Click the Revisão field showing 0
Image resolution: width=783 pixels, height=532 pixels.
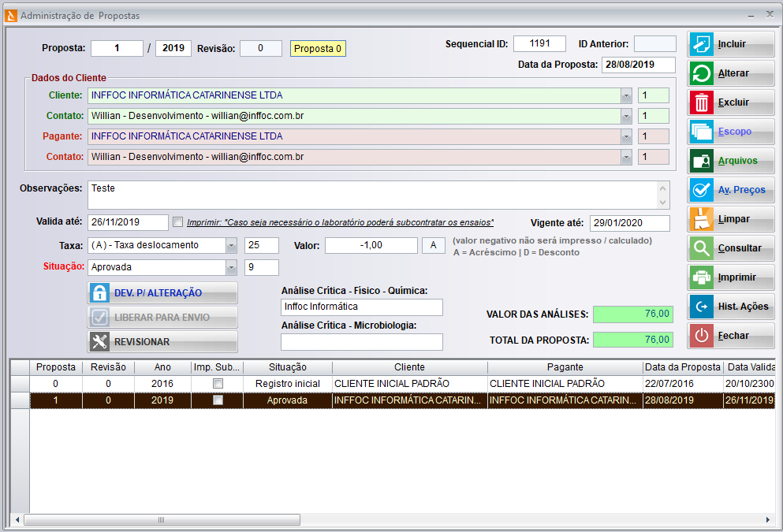[261, 48]
